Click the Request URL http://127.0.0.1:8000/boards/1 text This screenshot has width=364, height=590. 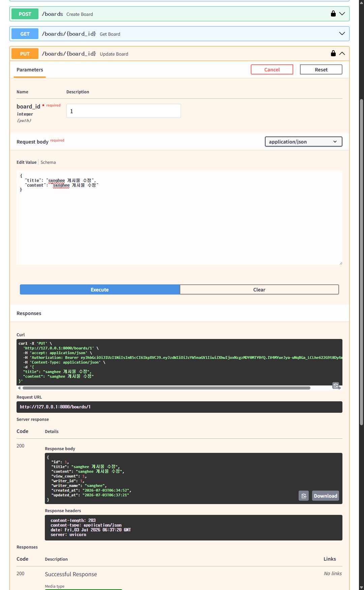coord(55,407)
